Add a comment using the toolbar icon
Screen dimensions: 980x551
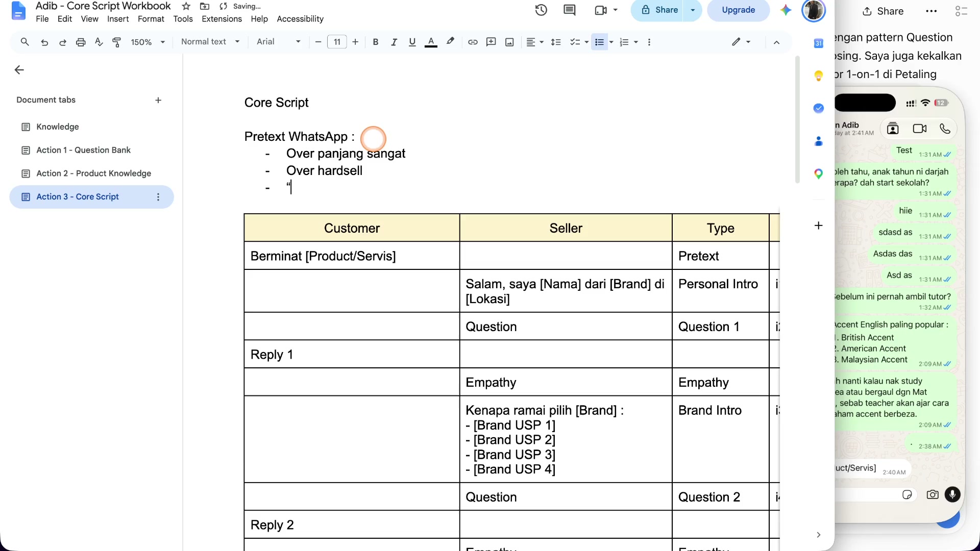tap(491, 42)
